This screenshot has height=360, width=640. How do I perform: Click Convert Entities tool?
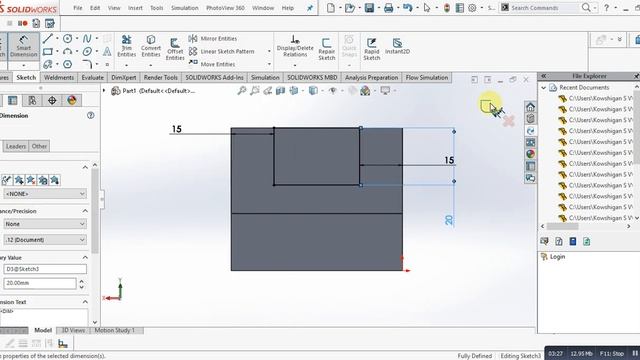[151, 46]
